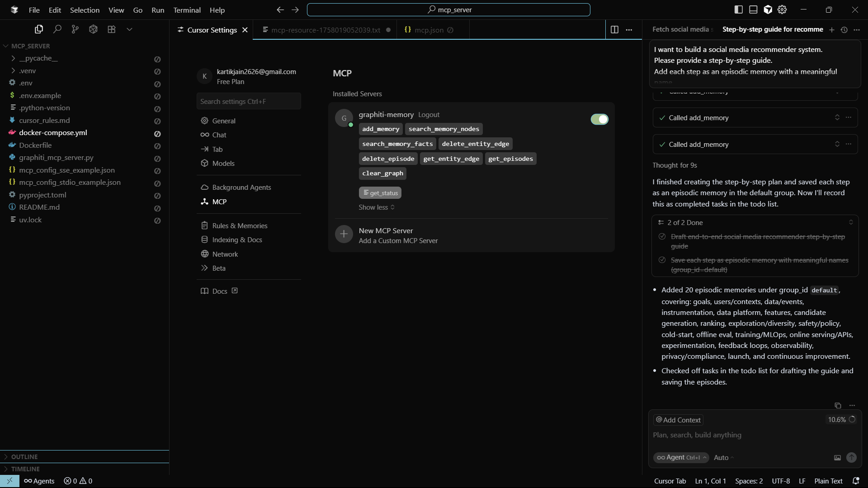The height and width of the screenshot is (488, 868).
Task: Expand the __pycache__ folder
Action: tap(13, 58)
